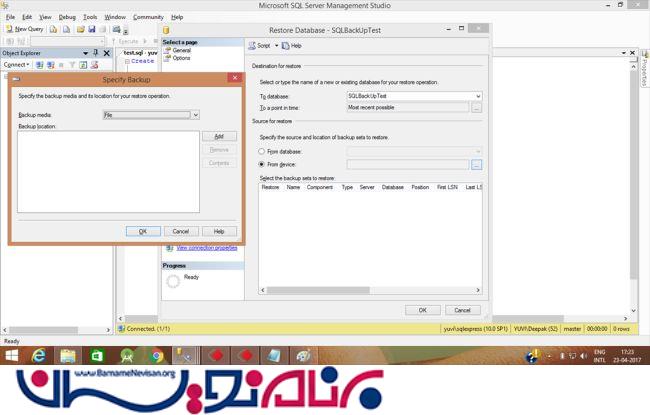Viewport: 650px width, 415px height.
Task: Pin the Object Explorer panel
Action: tap(96, 53)
